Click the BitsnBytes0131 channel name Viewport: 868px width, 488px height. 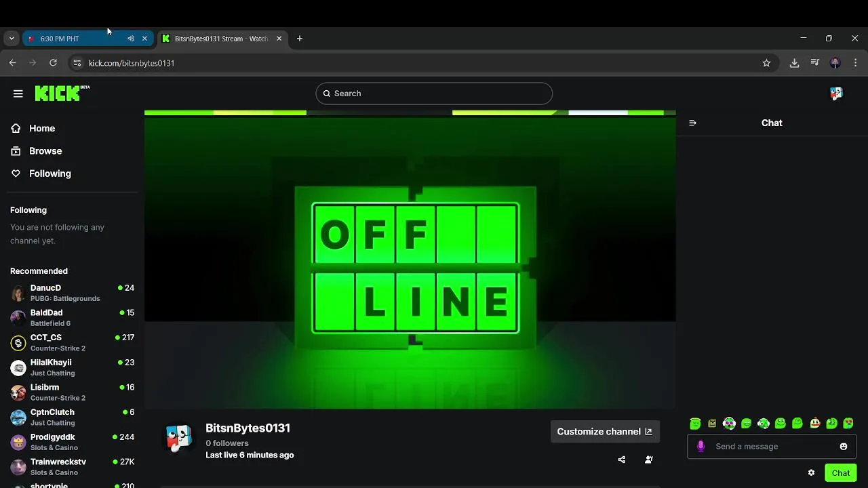point(248,428)
